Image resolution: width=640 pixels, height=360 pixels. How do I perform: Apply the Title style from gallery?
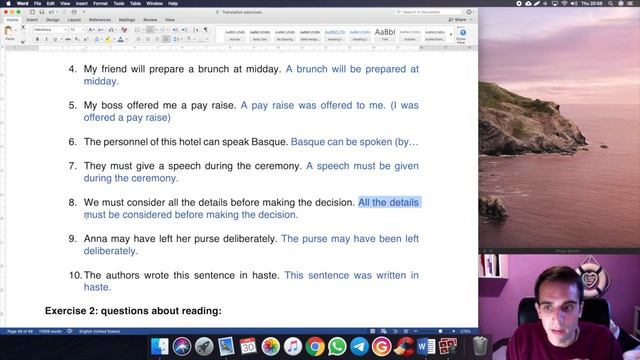[385, 35]
